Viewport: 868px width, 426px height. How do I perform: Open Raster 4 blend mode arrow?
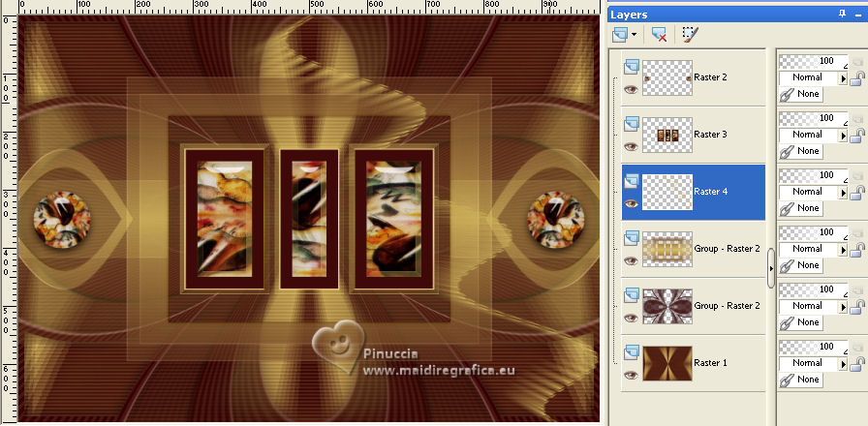click(843, 193)
